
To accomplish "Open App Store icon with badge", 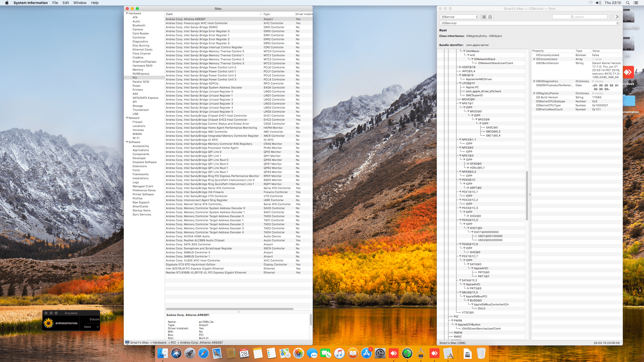I will pyautogui.click(x=367, y=353).
